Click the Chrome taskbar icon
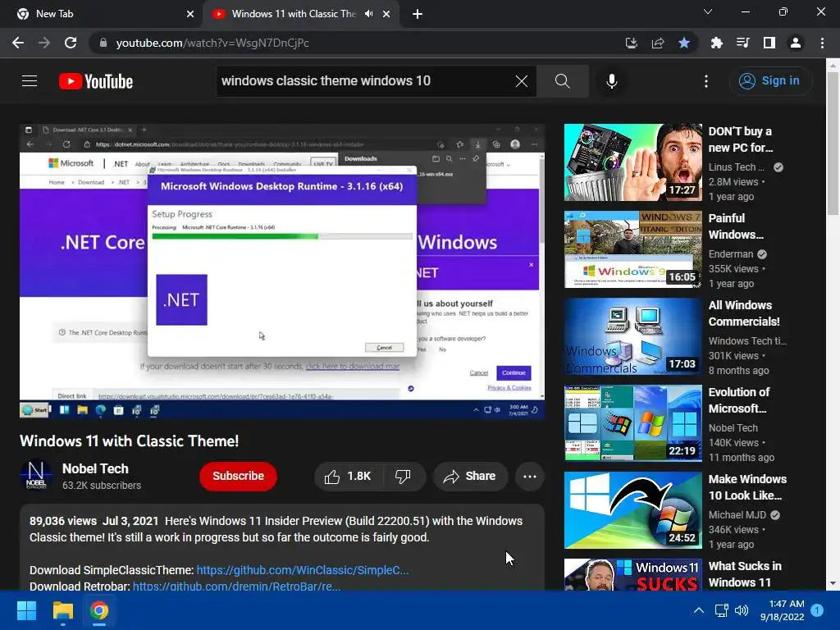 click(x=99, y=610)
